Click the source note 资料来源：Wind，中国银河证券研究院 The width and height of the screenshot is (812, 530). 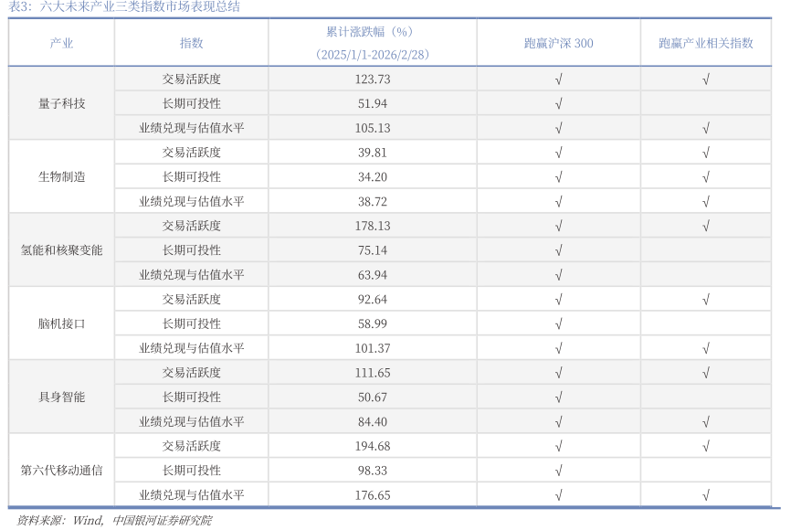tap(114, 520)
